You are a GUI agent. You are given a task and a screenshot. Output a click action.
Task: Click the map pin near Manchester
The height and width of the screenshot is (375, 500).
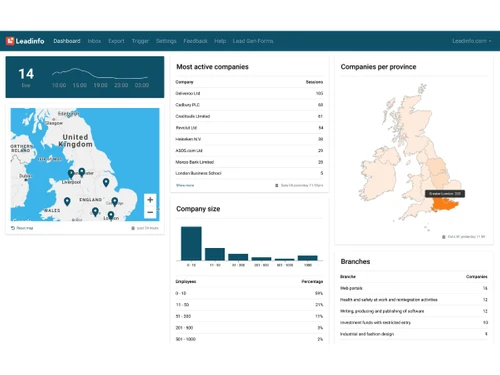pos(82,172)
